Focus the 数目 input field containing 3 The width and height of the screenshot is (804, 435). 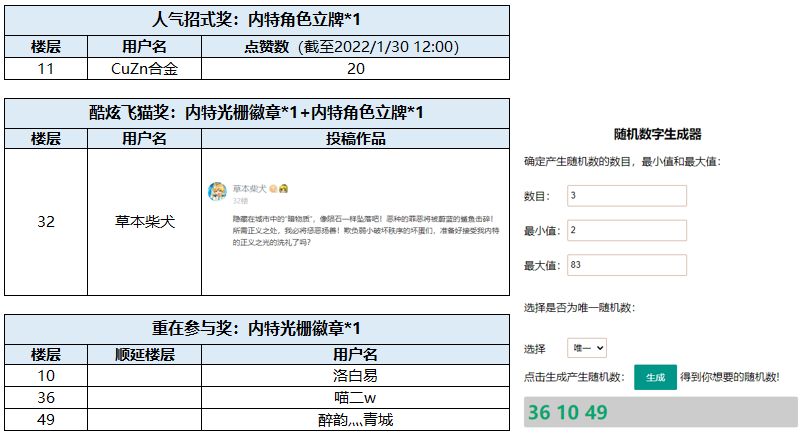[x=627, y=195]
